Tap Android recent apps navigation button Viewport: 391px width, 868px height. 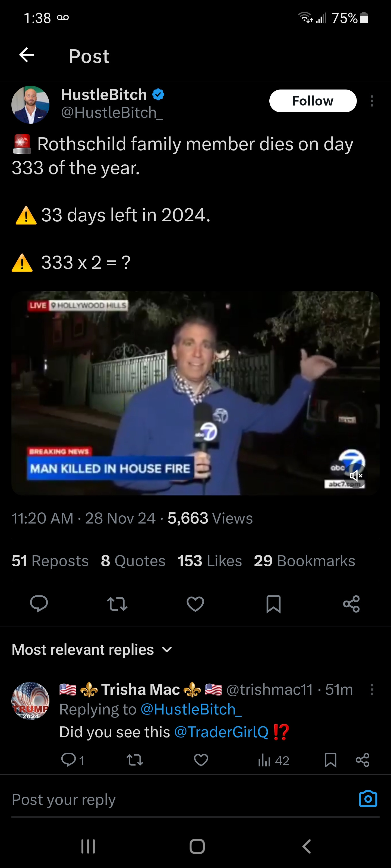(x=88, y=846)
